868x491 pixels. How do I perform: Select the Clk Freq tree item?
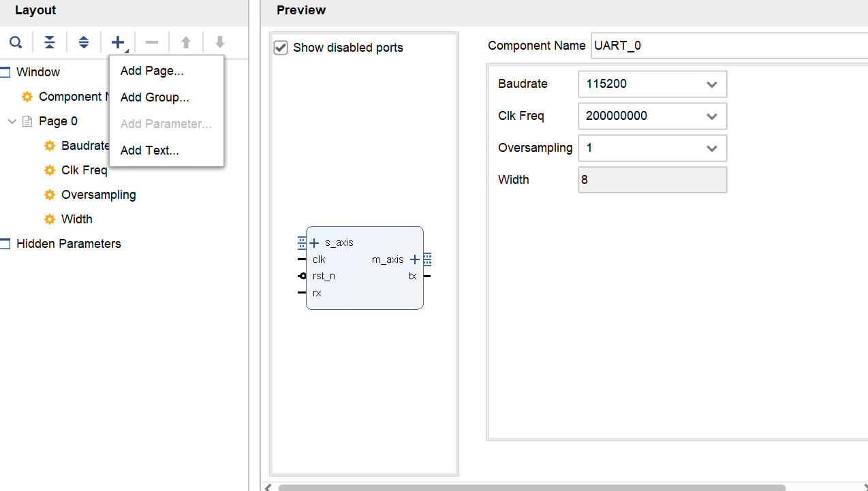coord(84,170)
